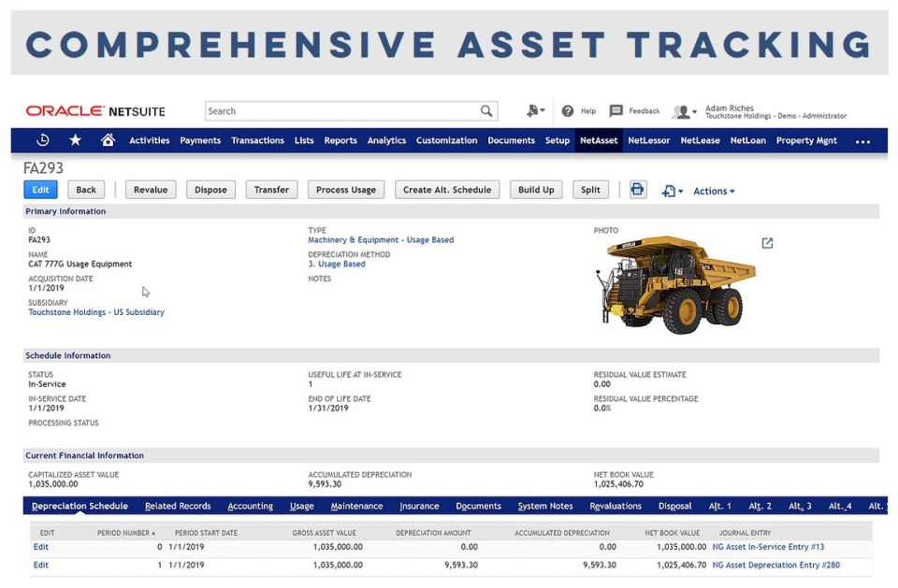The width and height of the screenshot is (898, 588).
Task: Click the Help question mark icon
Action: coord(568,111)
